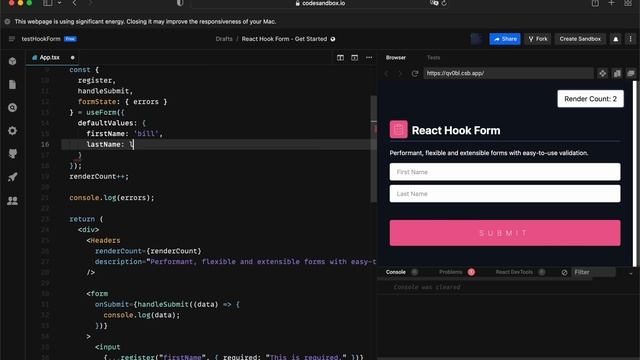Viewport: 640px width, 360px height.
Task: Click Safari share icon
Action: pos(595,3)
